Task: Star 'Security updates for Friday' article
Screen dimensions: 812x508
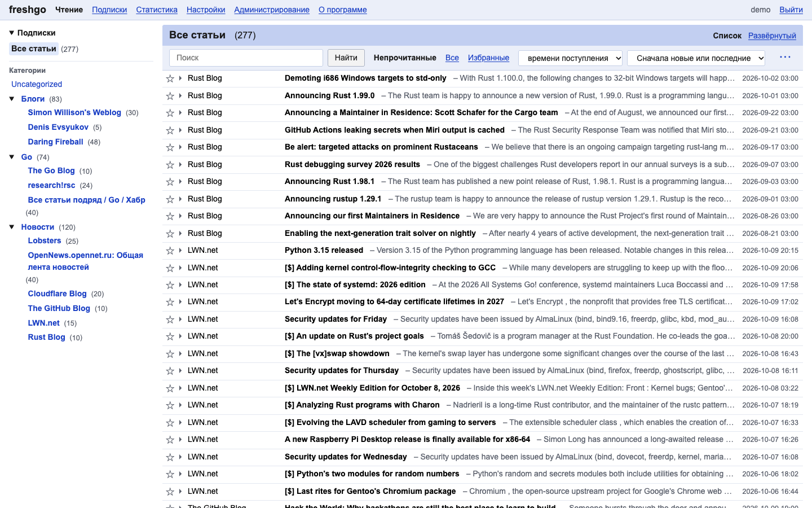Action: click(170, 319)
